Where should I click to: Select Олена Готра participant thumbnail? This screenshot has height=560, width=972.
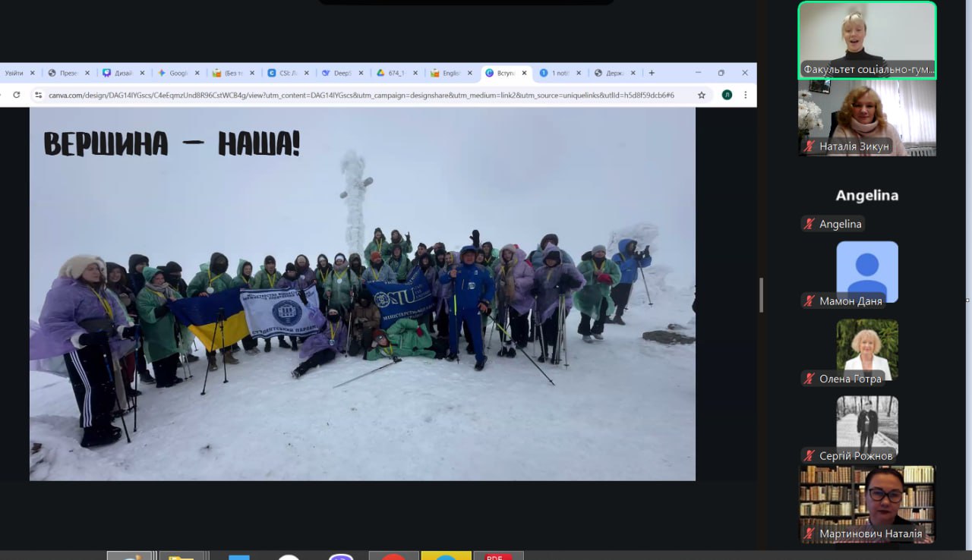(866, 348)
